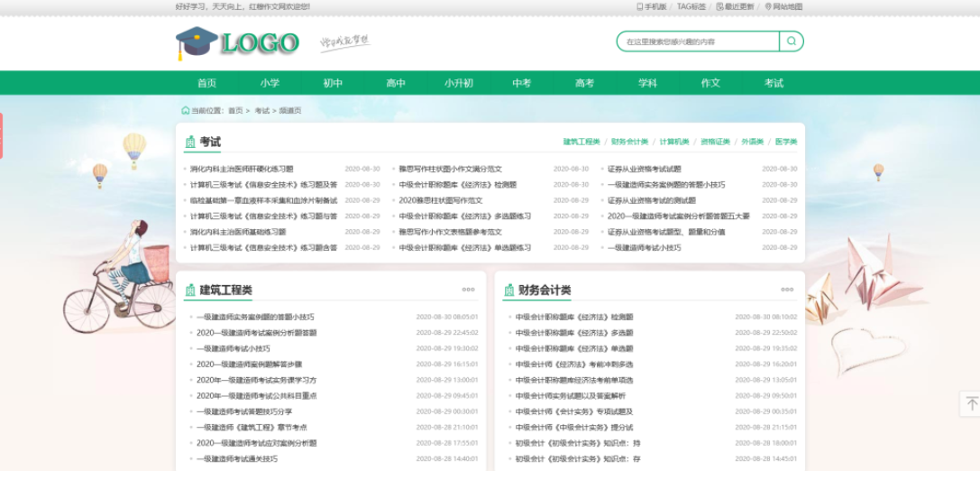The width and height of the screenshot is (980, 480).
Task: Open article 2020雅思柱状图写作范文
Action: tap(441, 200)
